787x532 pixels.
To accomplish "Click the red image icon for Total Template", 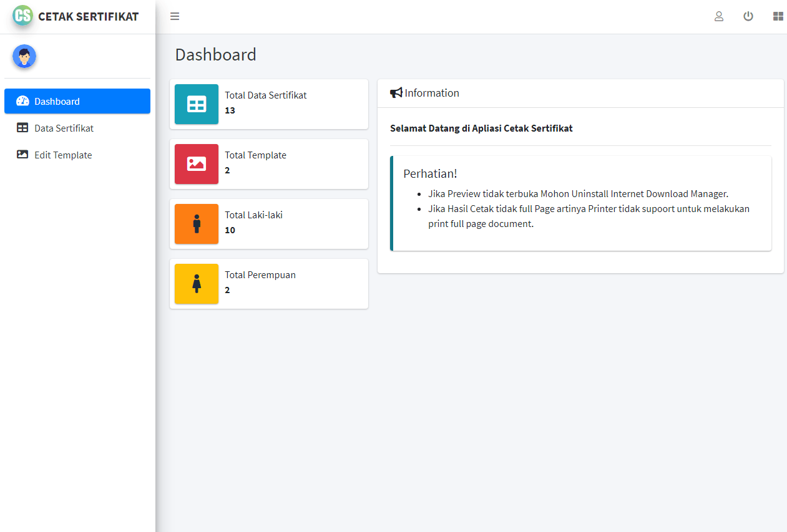I will click(x=197, y=164).
